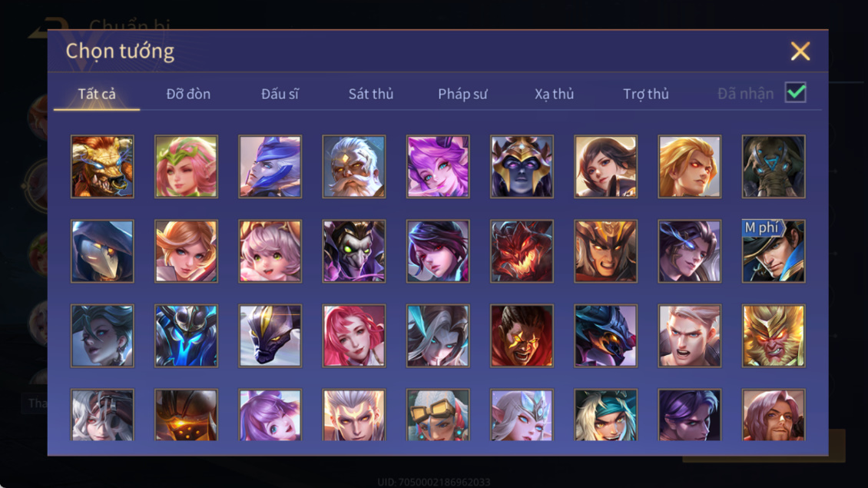Close the Chọn tướng dialog
The width and height of the screenshot is (868, 488).
pyautogui.click(x=800, y=51)
